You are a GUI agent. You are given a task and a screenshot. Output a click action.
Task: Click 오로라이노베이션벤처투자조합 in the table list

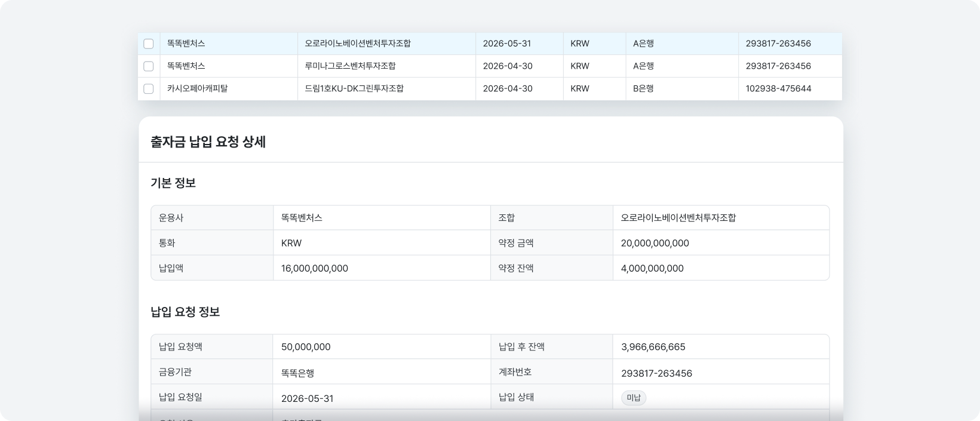click(358, 44)
